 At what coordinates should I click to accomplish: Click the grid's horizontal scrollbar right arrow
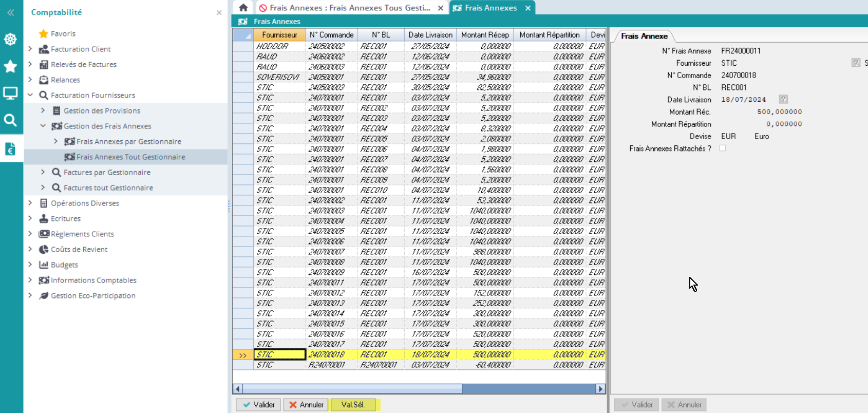click(600, 389)
